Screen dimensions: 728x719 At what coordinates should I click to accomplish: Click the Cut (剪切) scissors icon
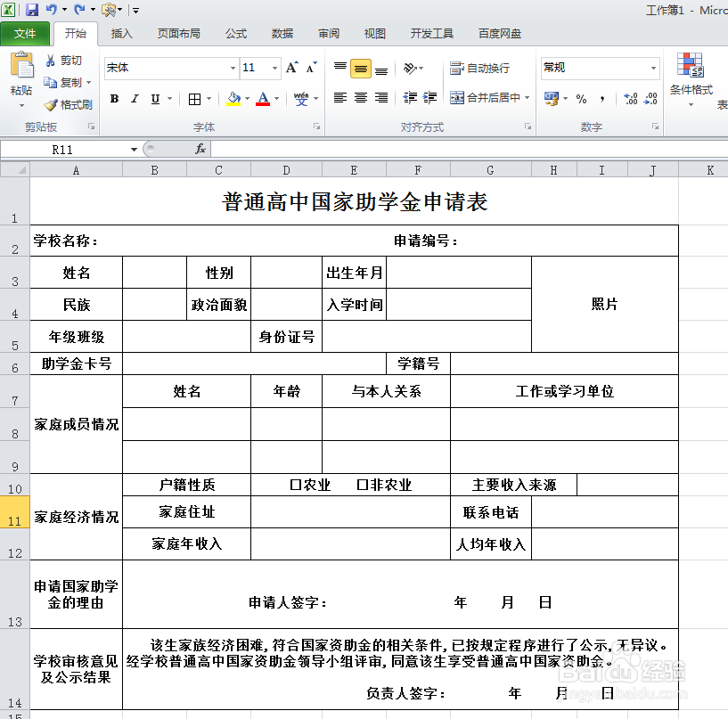[50, 61]
